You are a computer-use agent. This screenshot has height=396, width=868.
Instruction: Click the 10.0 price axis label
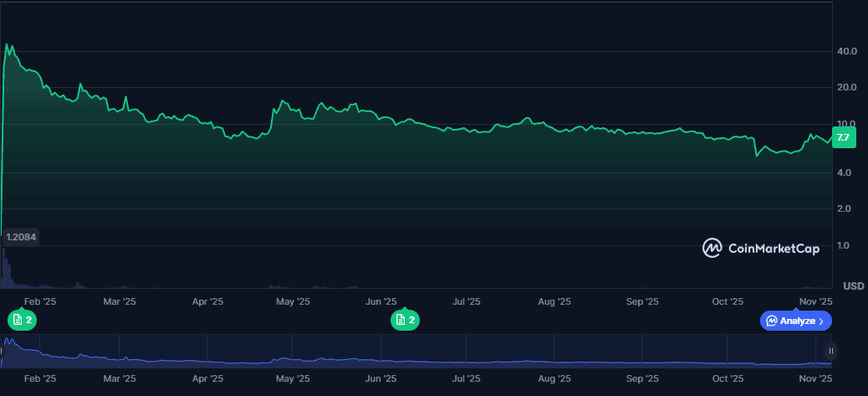tap(846, 124)
